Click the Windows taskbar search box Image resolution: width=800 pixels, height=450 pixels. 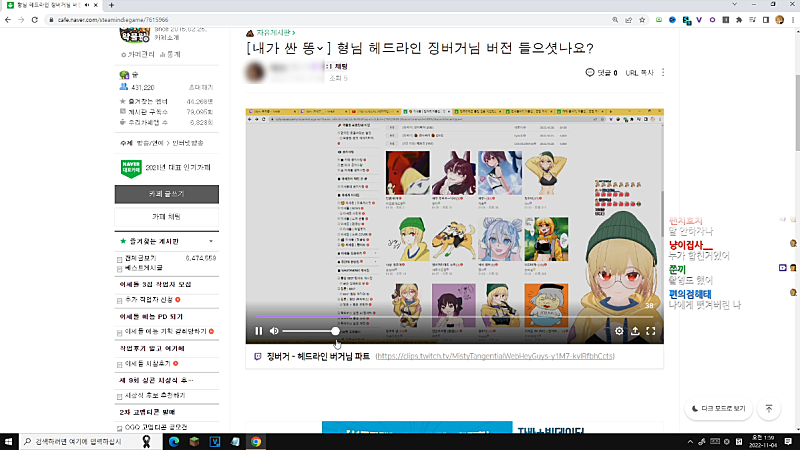89,441
